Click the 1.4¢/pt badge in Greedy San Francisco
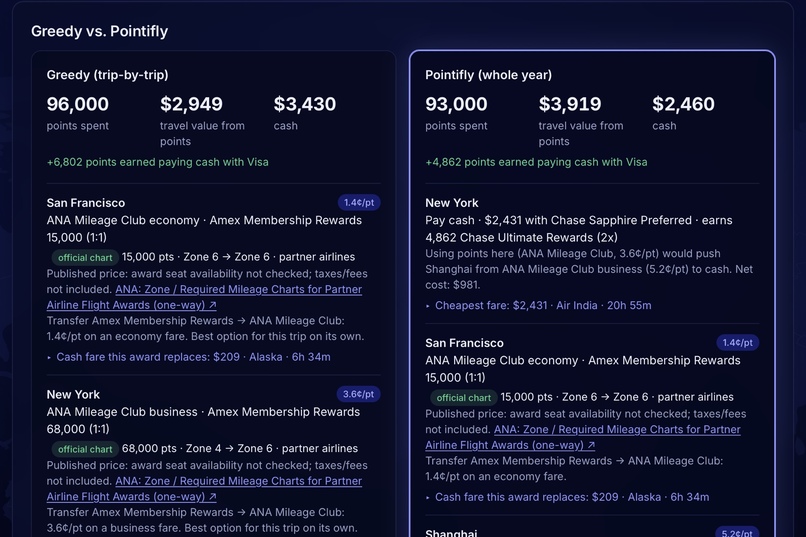 tap(359, 202)
